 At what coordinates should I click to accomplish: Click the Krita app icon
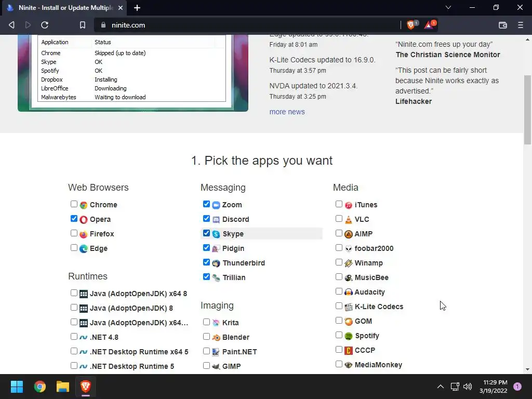point(216,323)
